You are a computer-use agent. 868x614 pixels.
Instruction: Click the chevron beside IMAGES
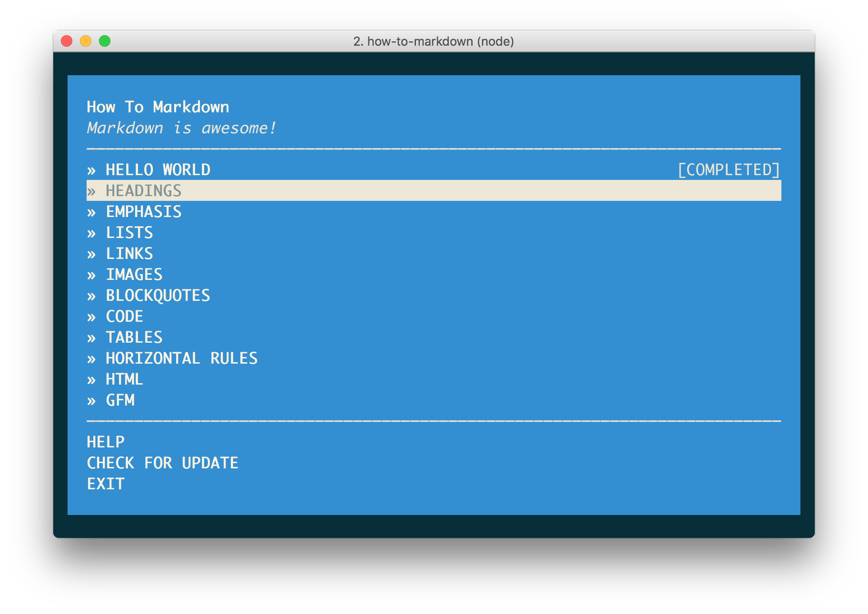coord(92,275)
